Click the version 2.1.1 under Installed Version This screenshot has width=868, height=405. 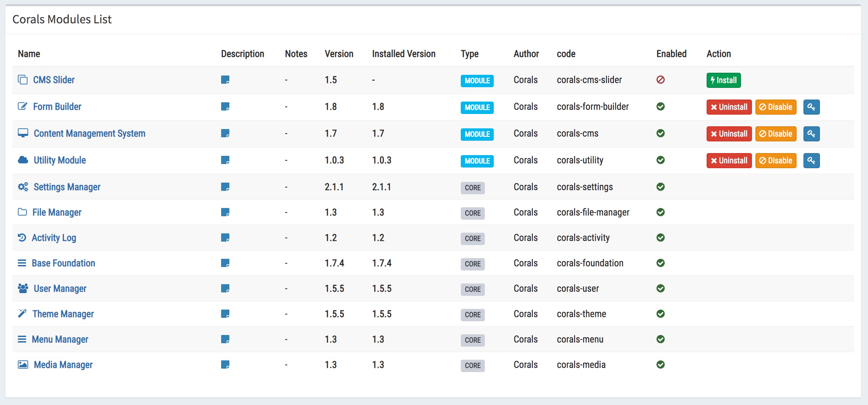(x=381, y=187)
